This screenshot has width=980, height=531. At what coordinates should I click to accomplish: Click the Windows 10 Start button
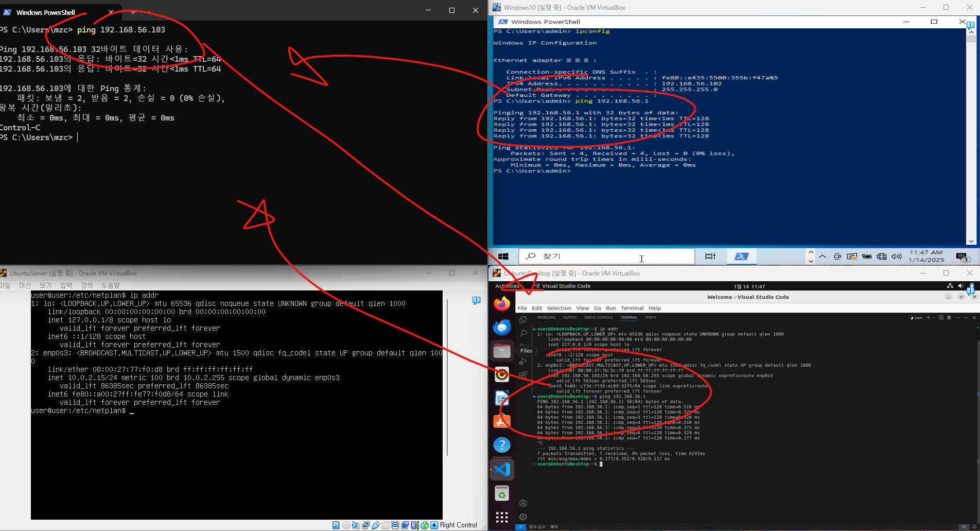503,256
